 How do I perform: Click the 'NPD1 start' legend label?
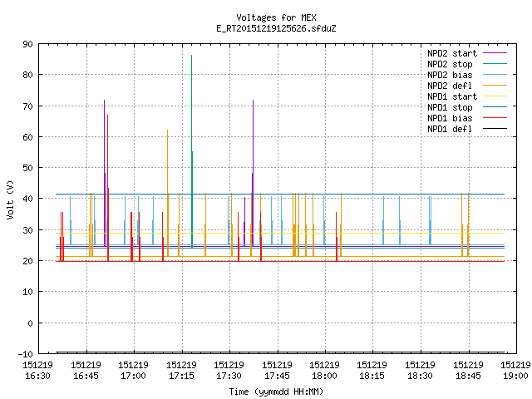[x=452, y=96]
